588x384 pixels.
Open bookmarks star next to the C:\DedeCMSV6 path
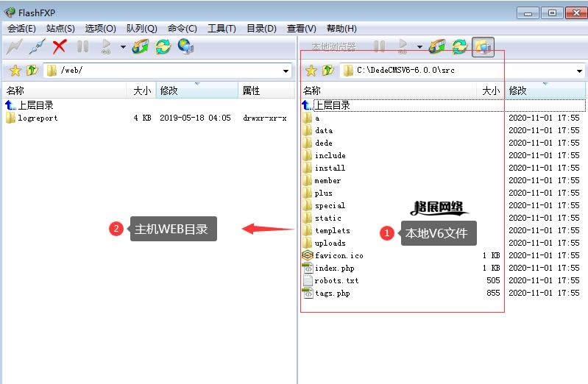tap(311, 71)
